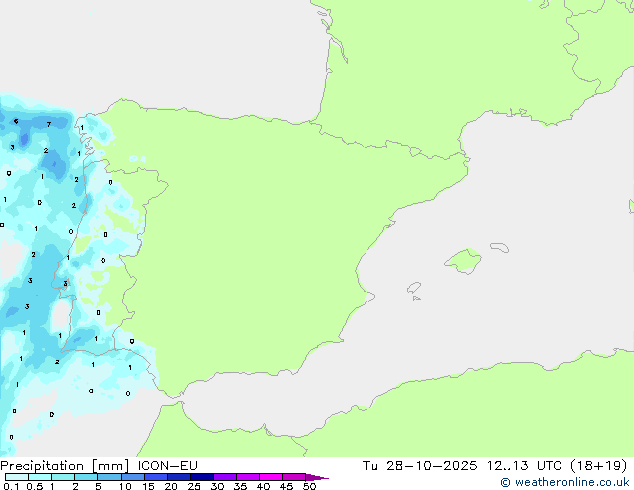Click the '30' legend scale label
Image resolution: width=634 pixels, height=490 pixels.
[217, 486]
